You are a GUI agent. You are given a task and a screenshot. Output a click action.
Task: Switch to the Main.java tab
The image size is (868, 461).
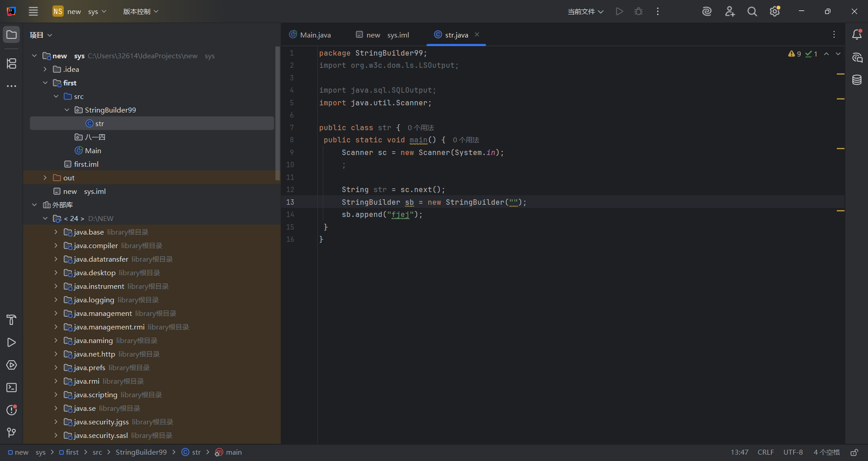point(315,35)
